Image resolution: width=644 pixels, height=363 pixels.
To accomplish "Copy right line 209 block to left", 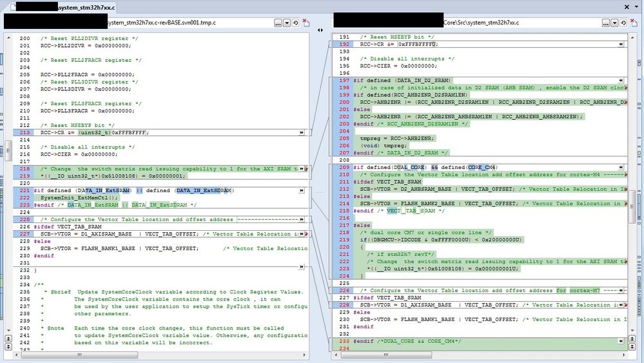I will click(621, 168).
